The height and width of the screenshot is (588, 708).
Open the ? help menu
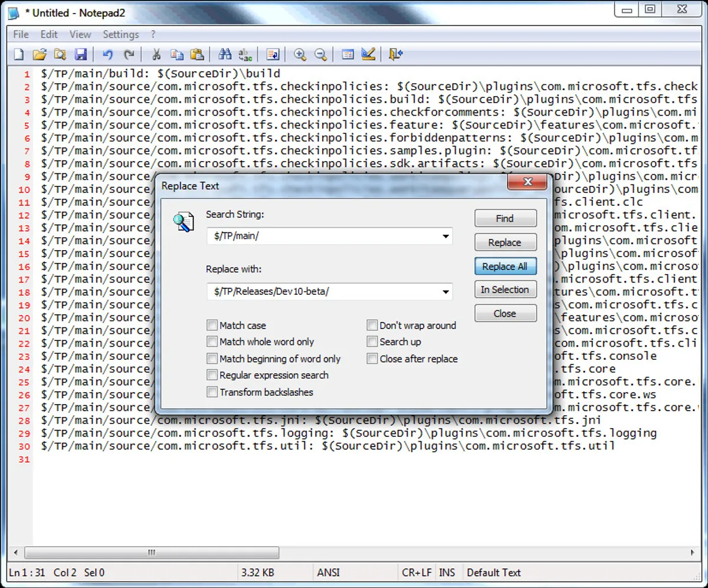pyautogui.click(x=153, y=34)
